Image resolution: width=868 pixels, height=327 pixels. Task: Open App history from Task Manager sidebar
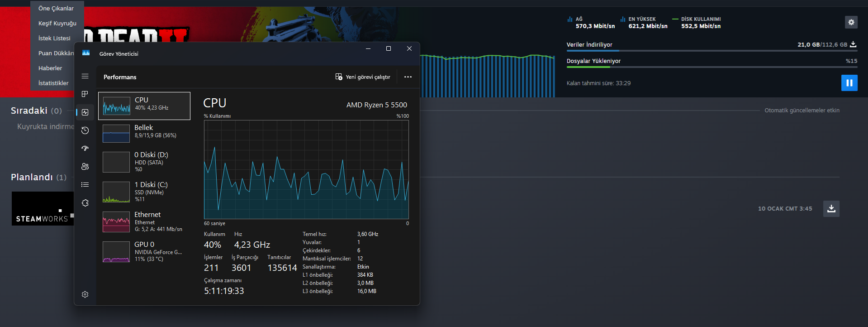pyautogui.click(x=85, y=130)
